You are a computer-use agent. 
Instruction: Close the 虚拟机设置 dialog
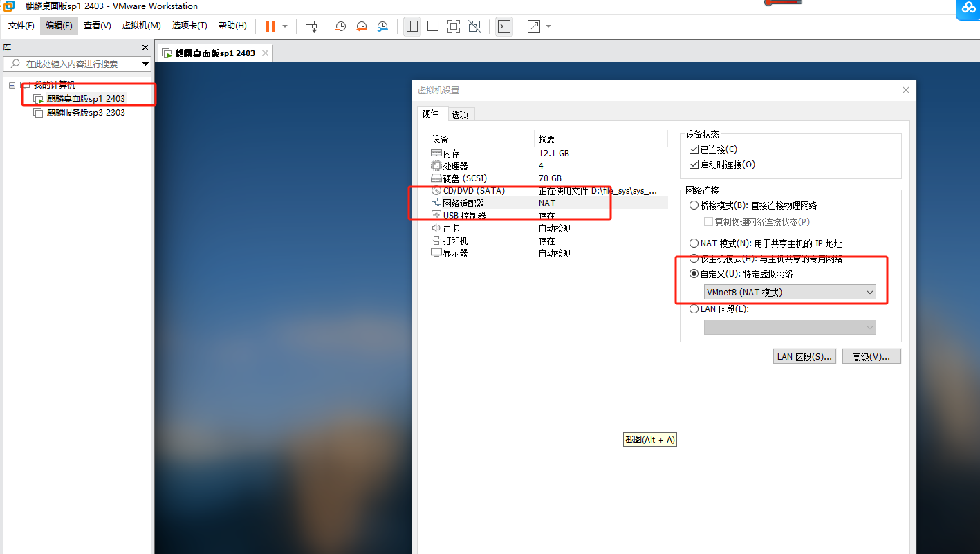pyautogui.click(x=906, y=90)
